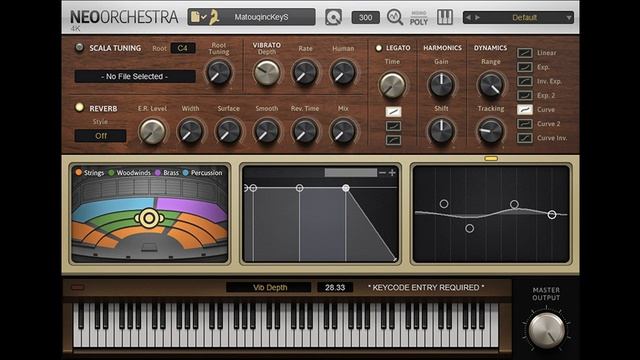Click the Reverb Width knob
This screenshot has height=360, width=640.
pyautogui.click(x=190, y=131)
